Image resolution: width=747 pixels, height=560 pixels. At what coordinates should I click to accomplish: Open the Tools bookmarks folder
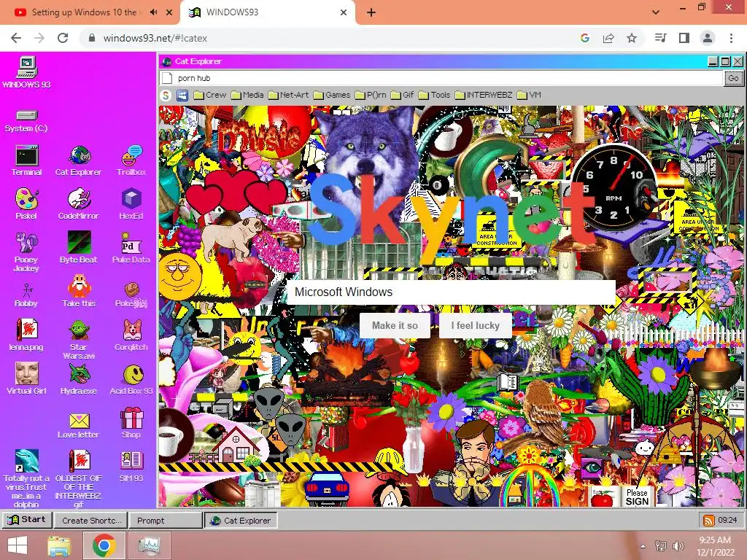click(x=435, y=96)
